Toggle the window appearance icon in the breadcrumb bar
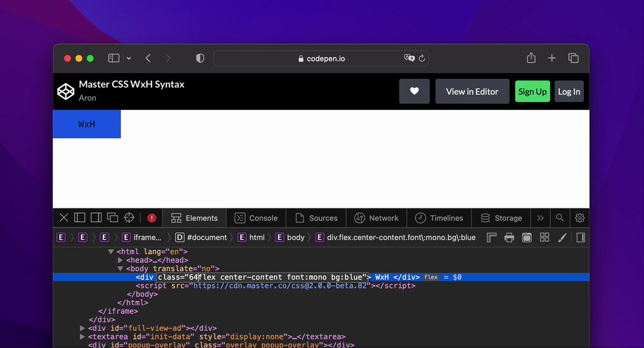 click(x=527, y=237)
